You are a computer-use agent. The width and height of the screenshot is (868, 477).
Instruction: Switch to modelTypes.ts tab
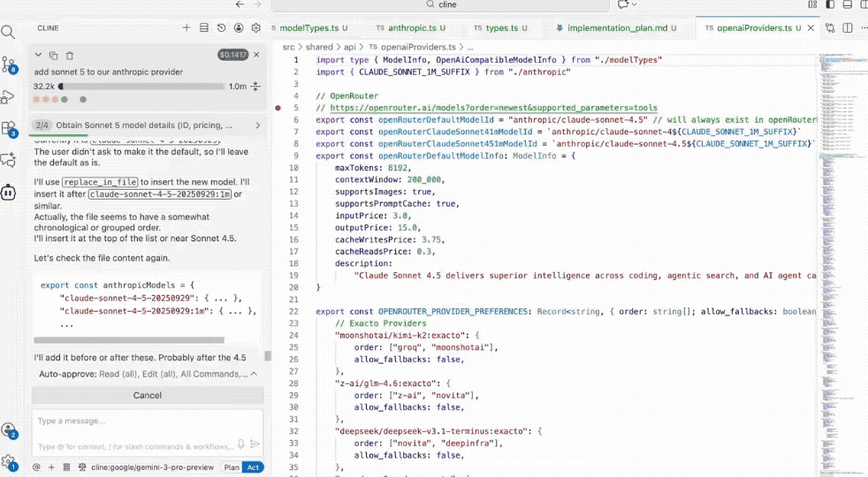pyautogui.click(x=309, y=27)
